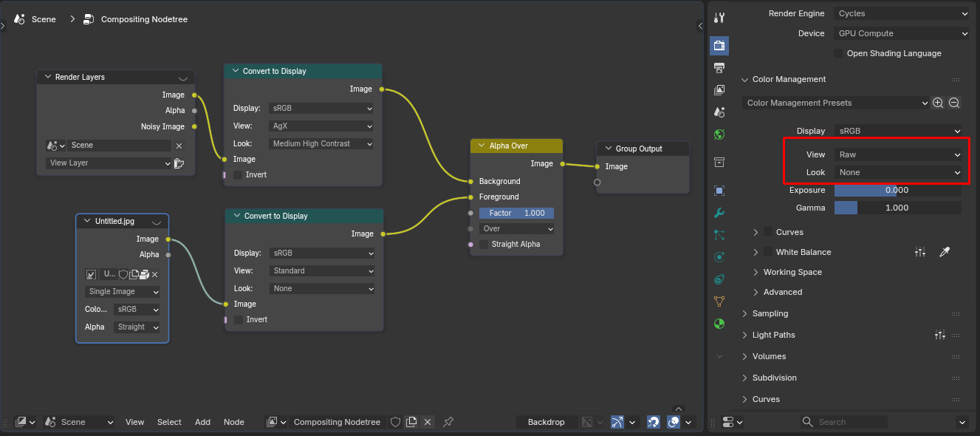This screenshot has width=980, height=436.
Task: Click the Gamma slider set to 1.000
Action: click(x=898, y=208)
